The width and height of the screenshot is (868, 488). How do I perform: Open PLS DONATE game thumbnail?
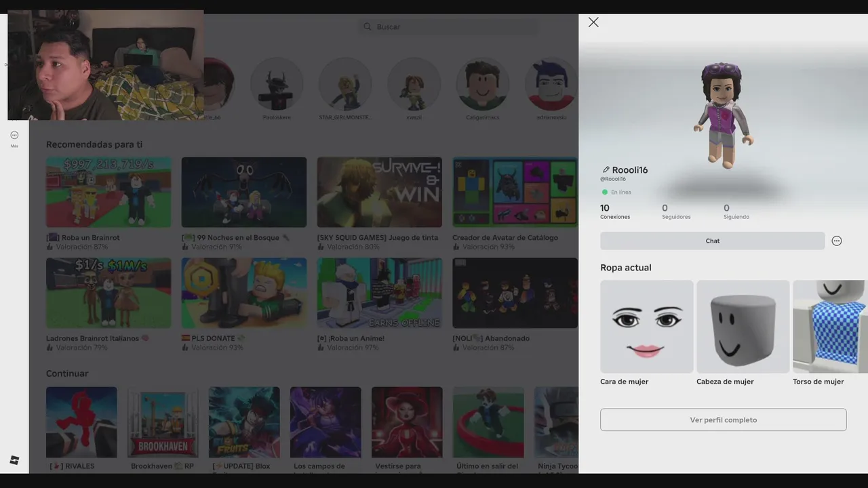[244, 293]
